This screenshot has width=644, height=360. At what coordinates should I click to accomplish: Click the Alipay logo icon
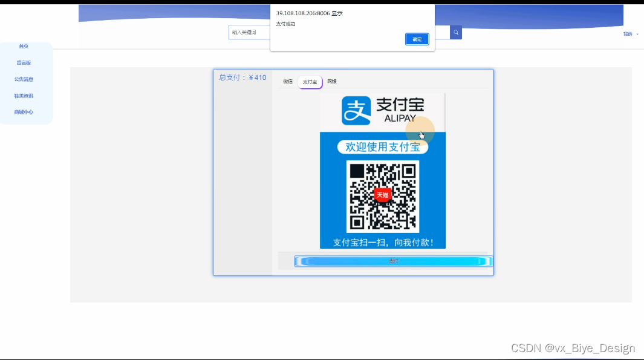[x=356, y=111]
